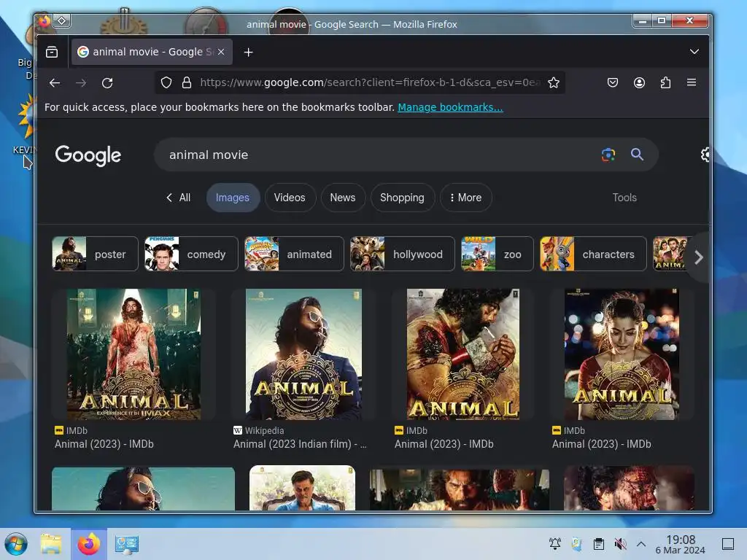747x560 pixels.
Task: Open Animal (2023 Indian film) Wikipedia link
Action: (300, 444)
